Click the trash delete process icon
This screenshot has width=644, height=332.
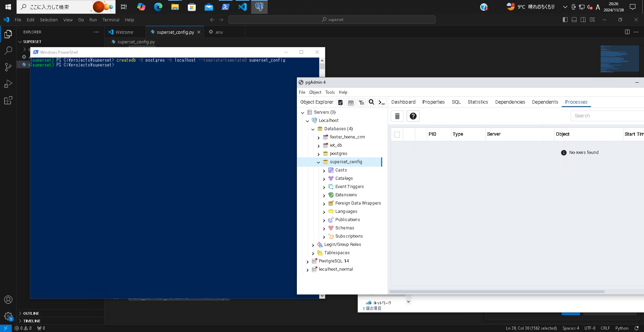397,116
